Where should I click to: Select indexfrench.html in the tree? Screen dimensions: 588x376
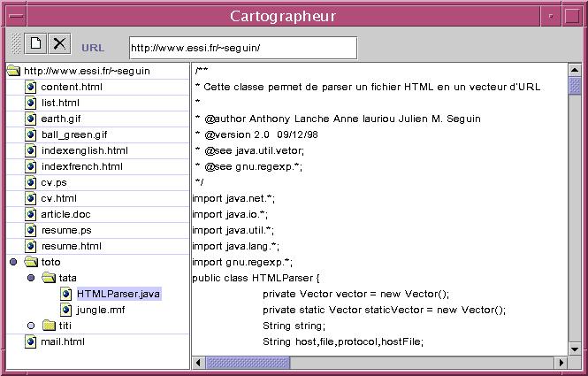click(81, 166)
